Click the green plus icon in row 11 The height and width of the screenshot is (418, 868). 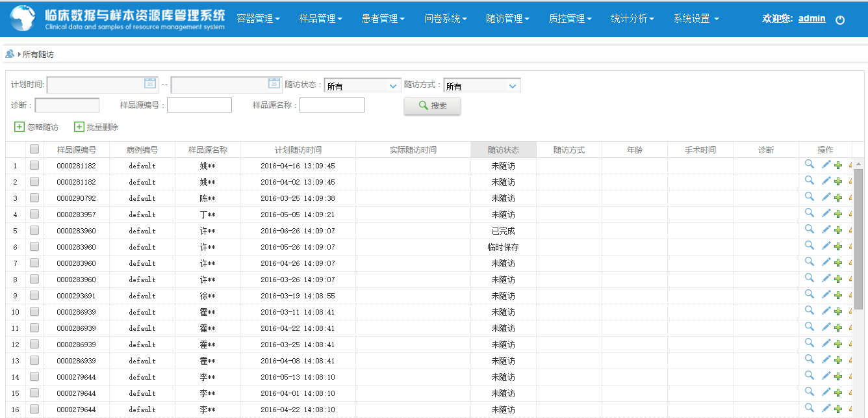(838, 328)
